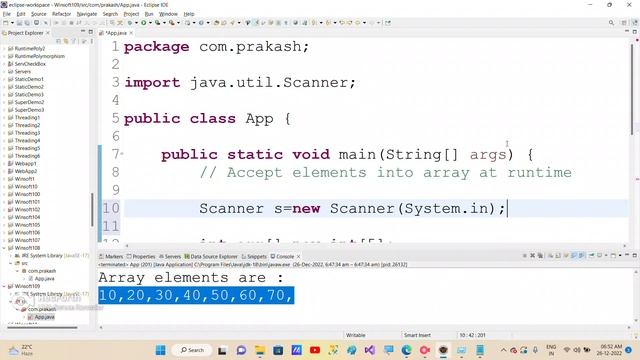Screen dimensions: 640x360
Task: Open the File menu
Action: (x=7, y=14)
